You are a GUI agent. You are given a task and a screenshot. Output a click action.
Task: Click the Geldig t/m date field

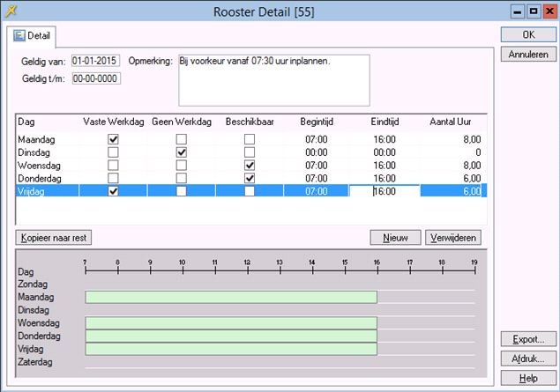tap(95, 78)
